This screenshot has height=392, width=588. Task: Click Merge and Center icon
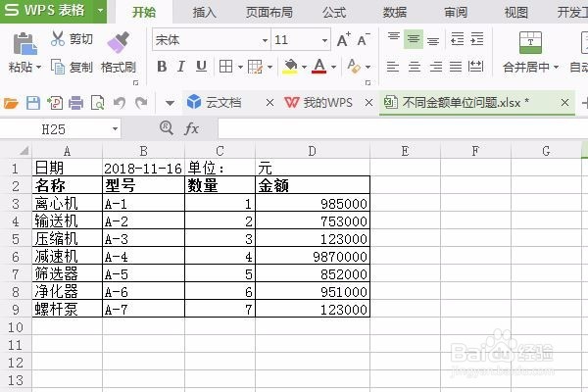pyautogui.click(x=530, y=42)
